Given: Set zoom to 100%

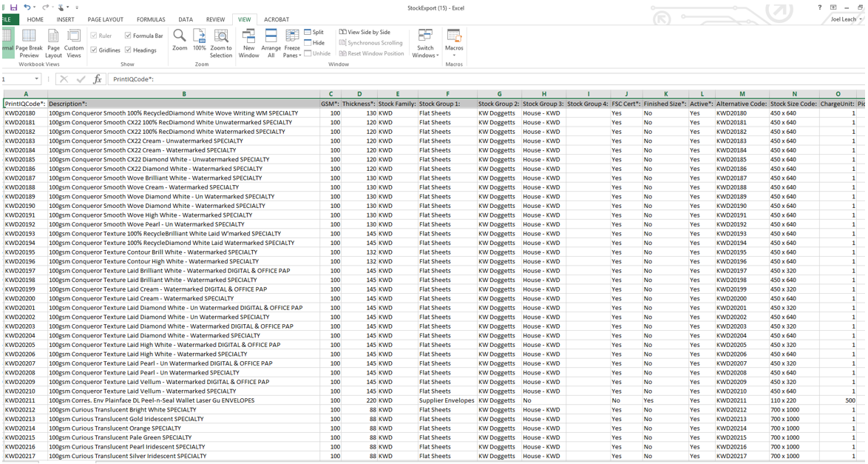Looking at the screenshot, I should tap(200, 40).
